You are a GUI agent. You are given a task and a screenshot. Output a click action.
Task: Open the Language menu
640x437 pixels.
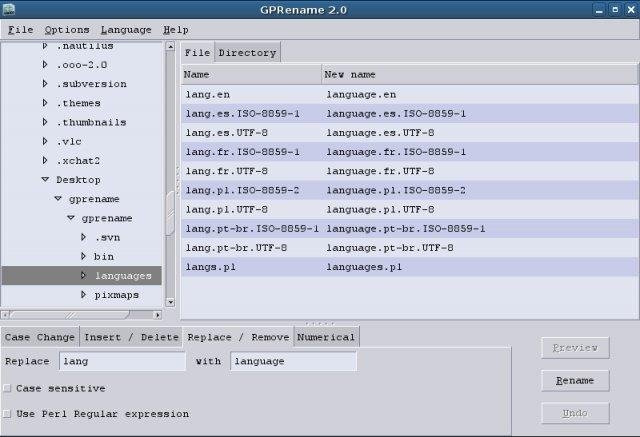coord(126,30)
